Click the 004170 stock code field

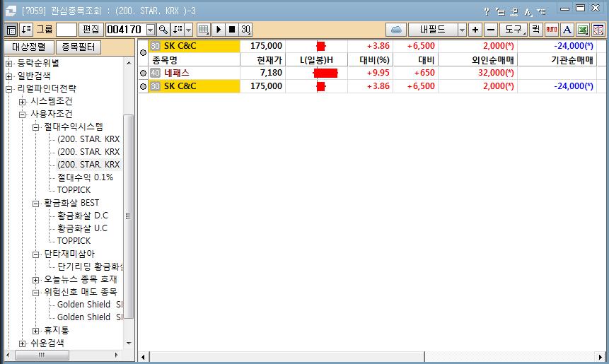(x=126, y=30)
